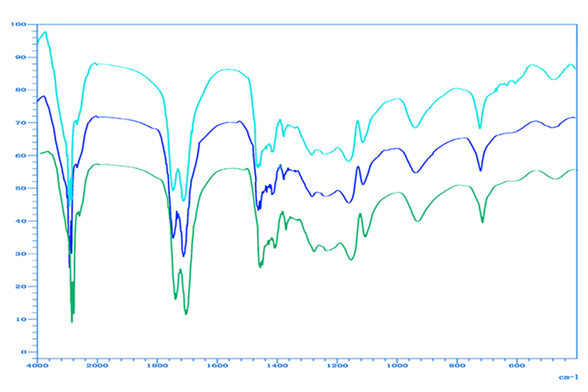
Task: Select the blue curve's trough near 940
Action: tap(416, 172)
